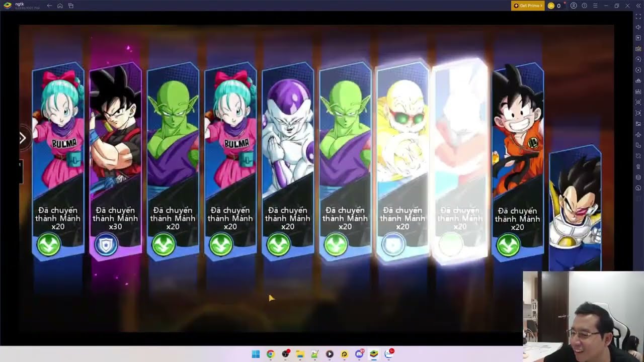Click the green arrow badge on Frieza card
644x362 pixels.
point(278,245)
